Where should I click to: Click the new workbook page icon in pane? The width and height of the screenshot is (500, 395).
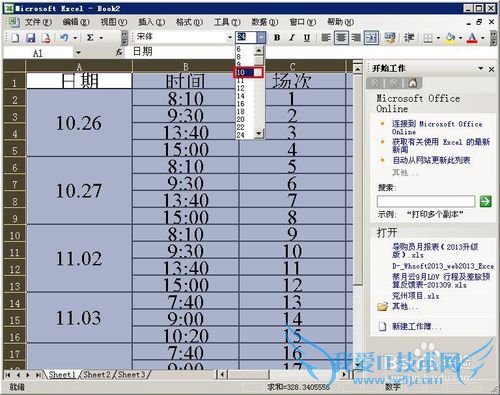(x=383, y=327)
